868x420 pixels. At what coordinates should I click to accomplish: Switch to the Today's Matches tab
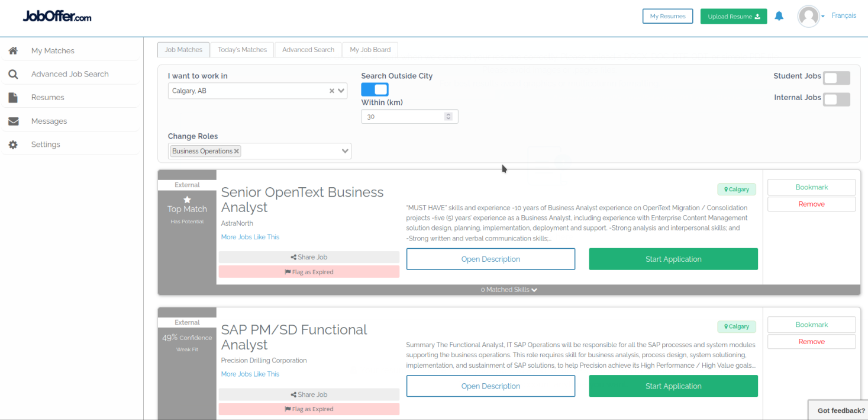(242, 50)
